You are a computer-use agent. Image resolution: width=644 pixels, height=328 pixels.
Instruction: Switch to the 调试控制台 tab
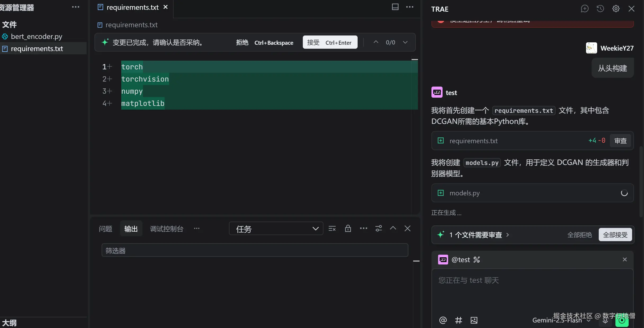[166, 229]
